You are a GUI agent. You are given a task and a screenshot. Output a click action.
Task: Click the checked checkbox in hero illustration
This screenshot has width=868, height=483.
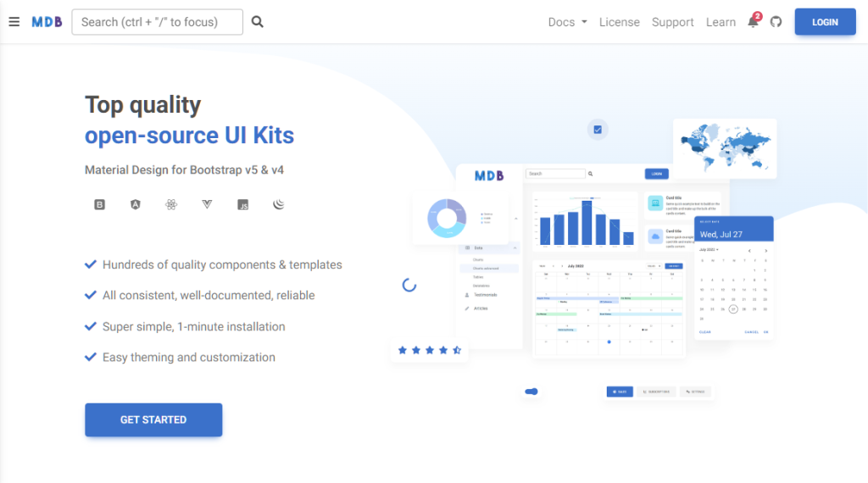coord(598,130)
